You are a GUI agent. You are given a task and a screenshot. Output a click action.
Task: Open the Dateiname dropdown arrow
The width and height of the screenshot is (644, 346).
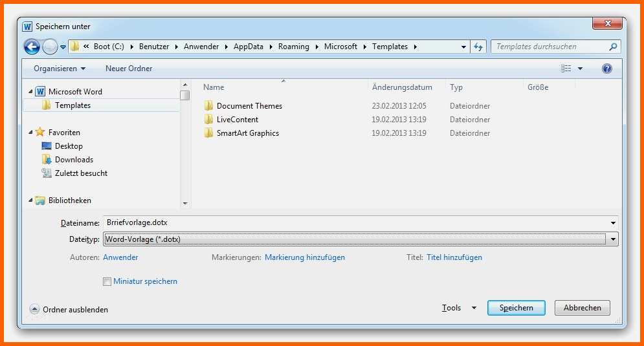pyautogui.click(x=613, y=223)
